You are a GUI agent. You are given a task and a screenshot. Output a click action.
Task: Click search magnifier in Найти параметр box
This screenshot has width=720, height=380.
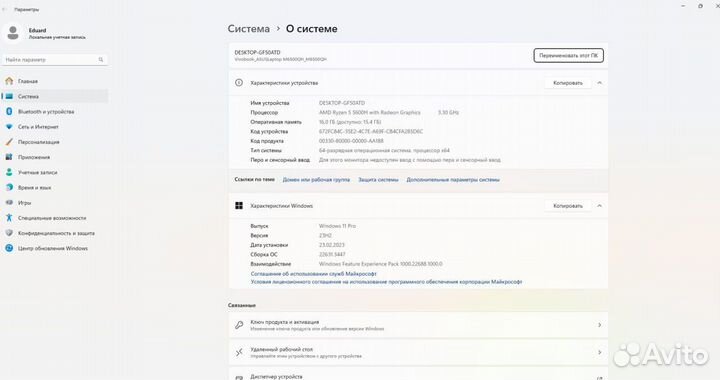point(101,60)
